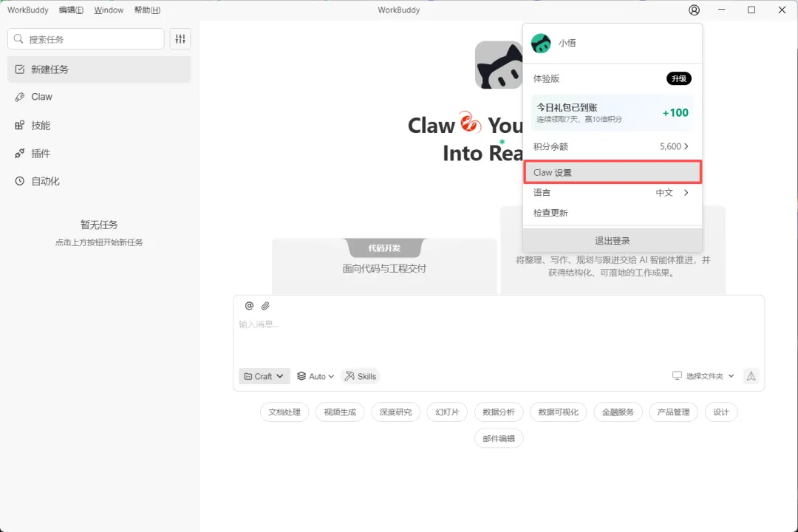Viewport: 798px width, 532px height.
Task: Click the +100 points value
Action: tap(675, 112)
